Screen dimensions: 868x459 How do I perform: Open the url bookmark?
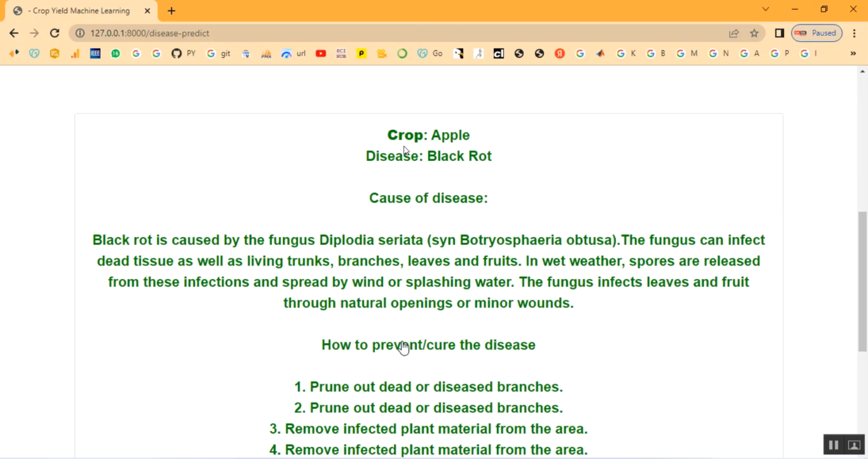pos(293,53)
